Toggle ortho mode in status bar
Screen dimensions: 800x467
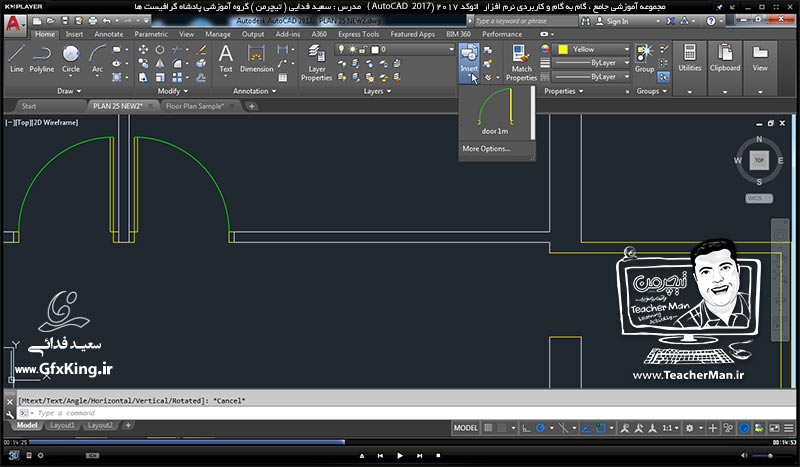[526, 428]
